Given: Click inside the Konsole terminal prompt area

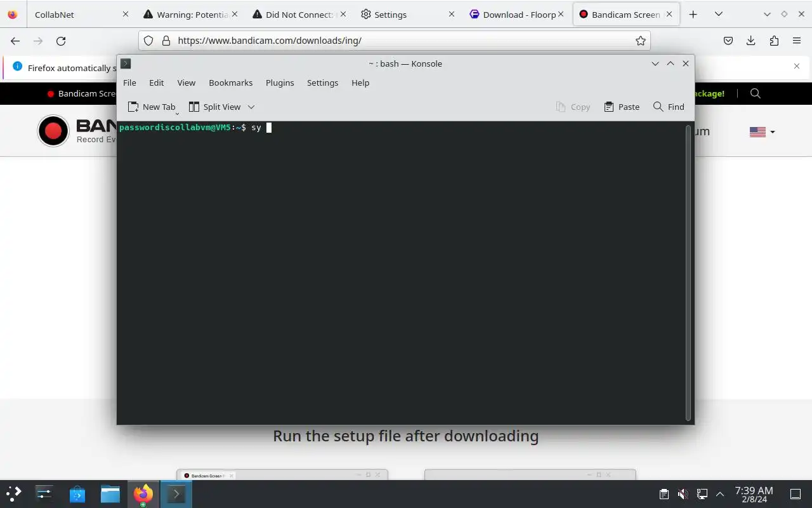Looking at the screenshot, I should (x=402, y=273).
